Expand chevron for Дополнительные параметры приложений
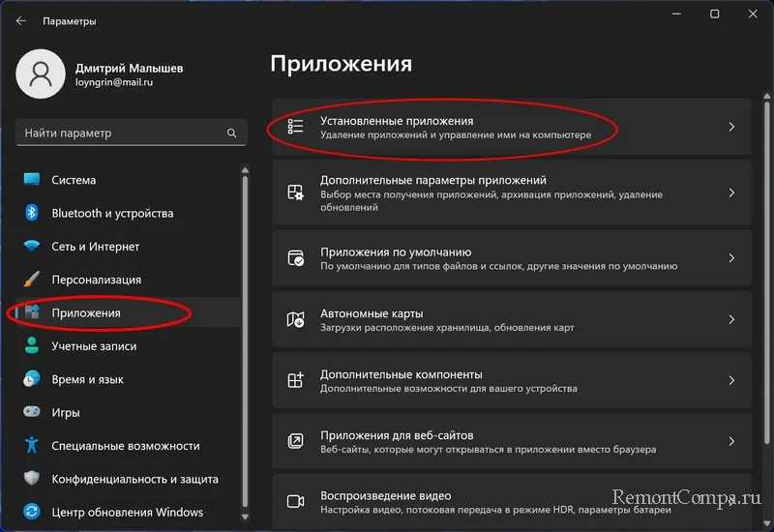The image size is (774, 532). tap(731, 192)
